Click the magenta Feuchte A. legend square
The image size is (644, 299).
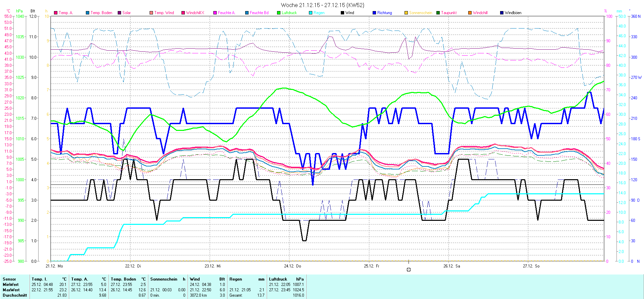pyautogui.click(x=215, y=13)
